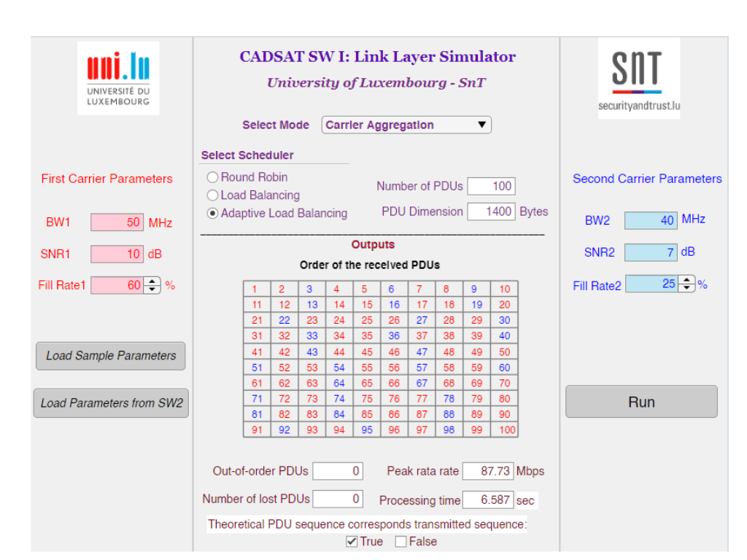Screen dimensions: 747x560
Task: Focus the BW1 input field
Action: click(117, 222)
